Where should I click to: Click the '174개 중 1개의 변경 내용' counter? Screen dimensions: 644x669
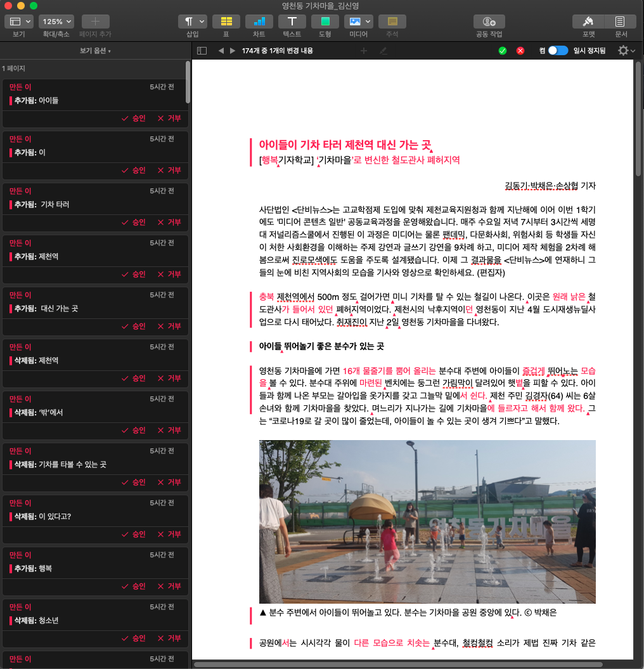(278, 51)
